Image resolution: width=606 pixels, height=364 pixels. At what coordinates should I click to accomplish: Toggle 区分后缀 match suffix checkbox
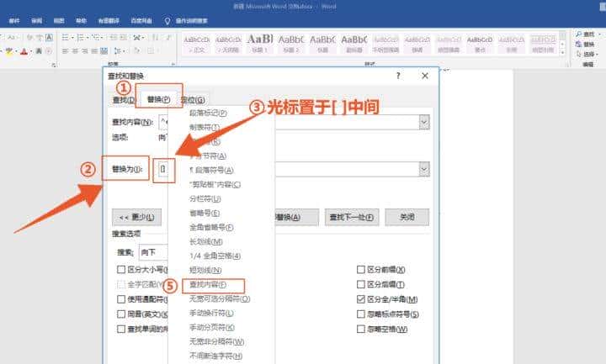click(x=360, y=284)
